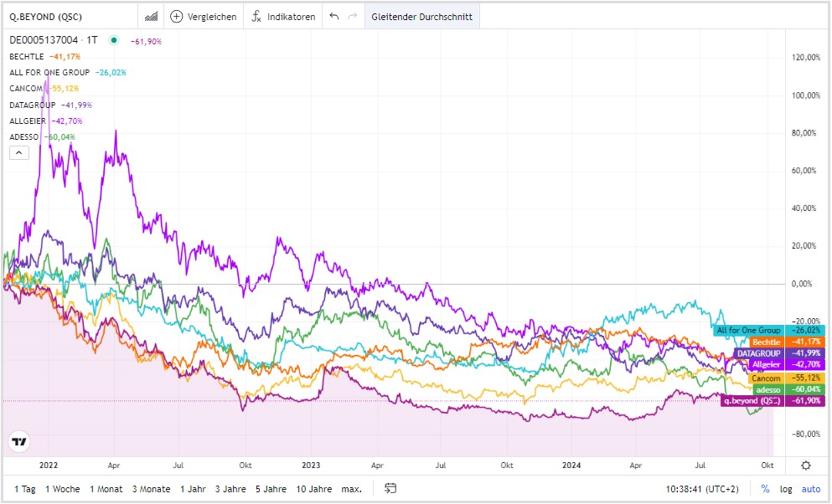Click the Gleitender Durchschnitt button

(x=422, y=16)
